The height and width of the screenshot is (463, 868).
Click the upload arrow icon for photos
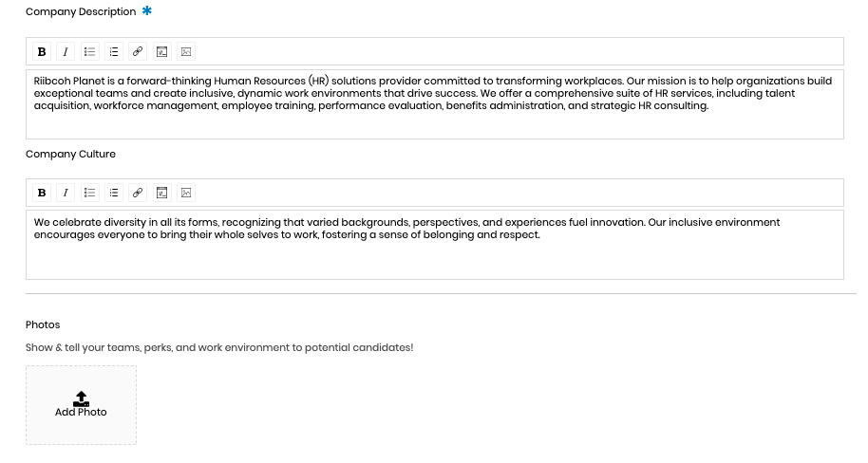tap(81, 398)
